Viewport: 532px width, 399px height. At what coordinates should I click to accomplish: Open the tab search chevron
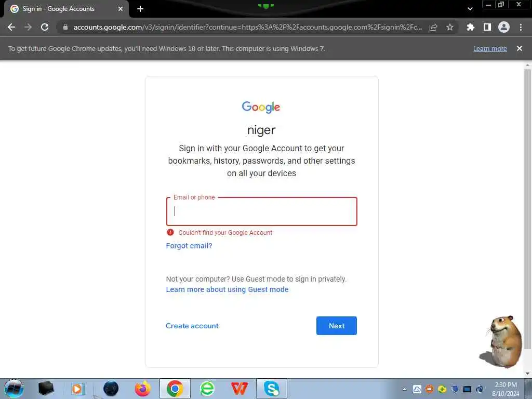coord(470,9)
